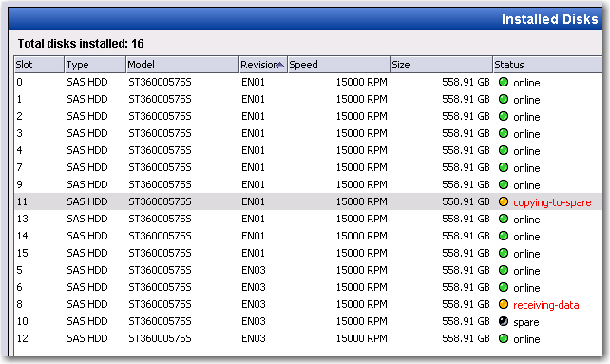Screen dimensions: 610x364
Task: Select slot number 10 cell
Action: pos(22,321)
